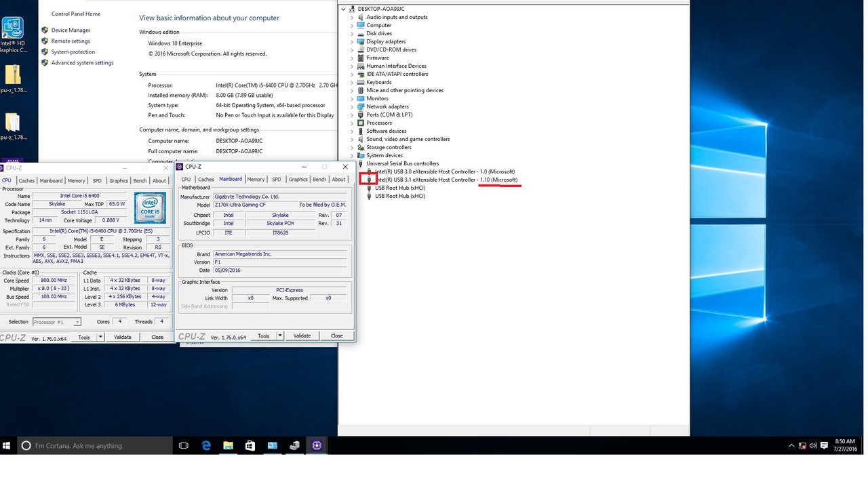Image resolution: width=868 pixels, height=488 pixels.
Task: Switch to Caches tab in left CPU-Z window
Action: [x=26, y=181]
